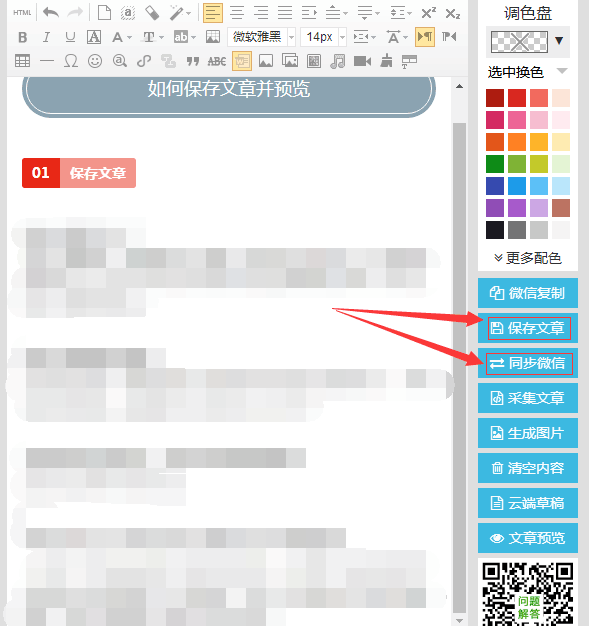
Task: Click the 如何保存文章并预览 title banner
Action: pos(228,96)
